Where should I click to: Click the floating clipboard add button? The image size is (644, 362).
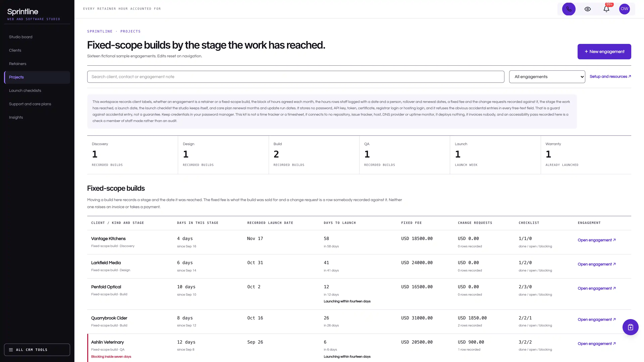pos(631,327)
